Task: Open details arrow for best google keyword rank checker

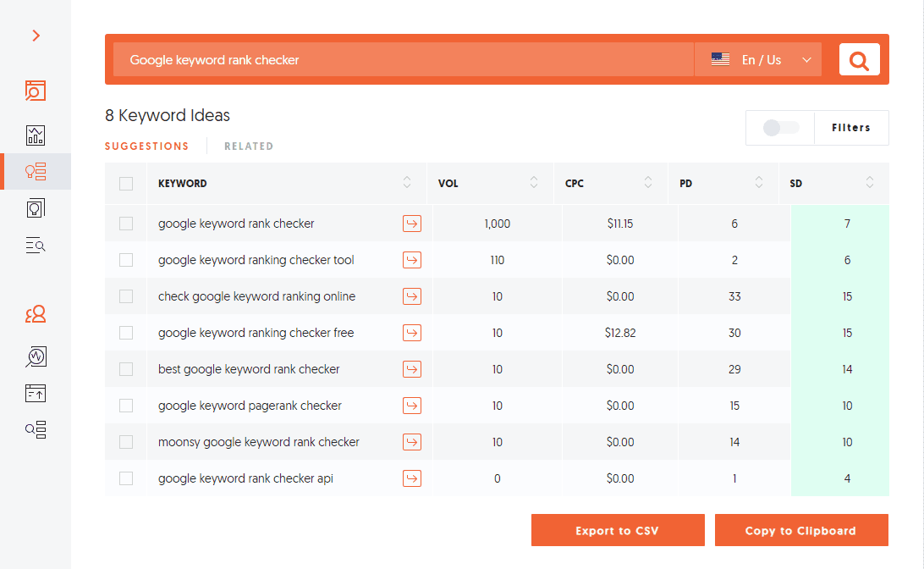Action: 412,370
